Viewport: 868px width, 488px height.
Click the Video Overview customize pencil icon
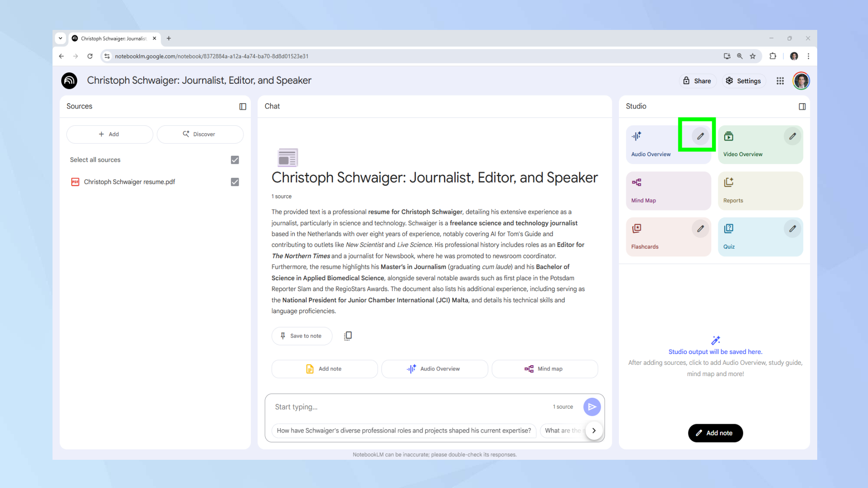click(792, 136)
